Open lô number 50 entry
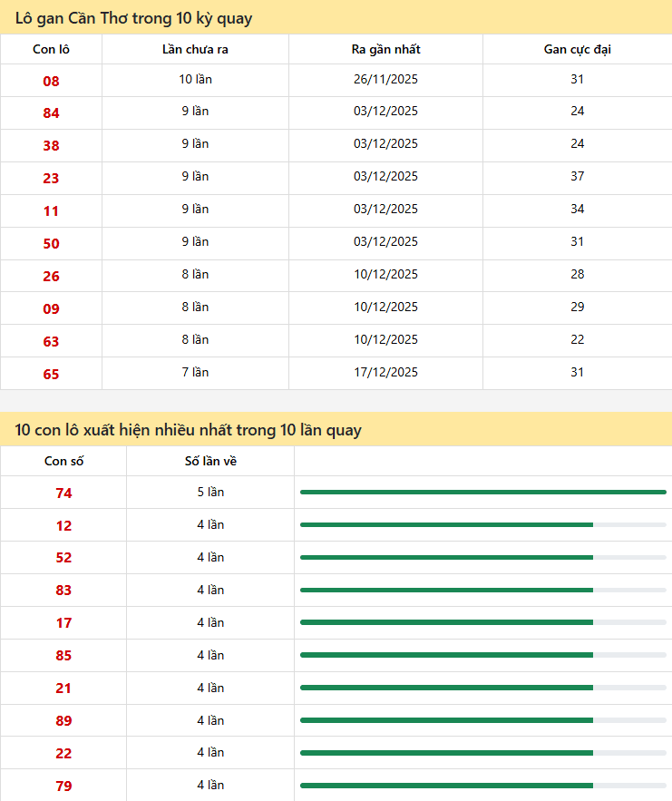 coord(51,244)
